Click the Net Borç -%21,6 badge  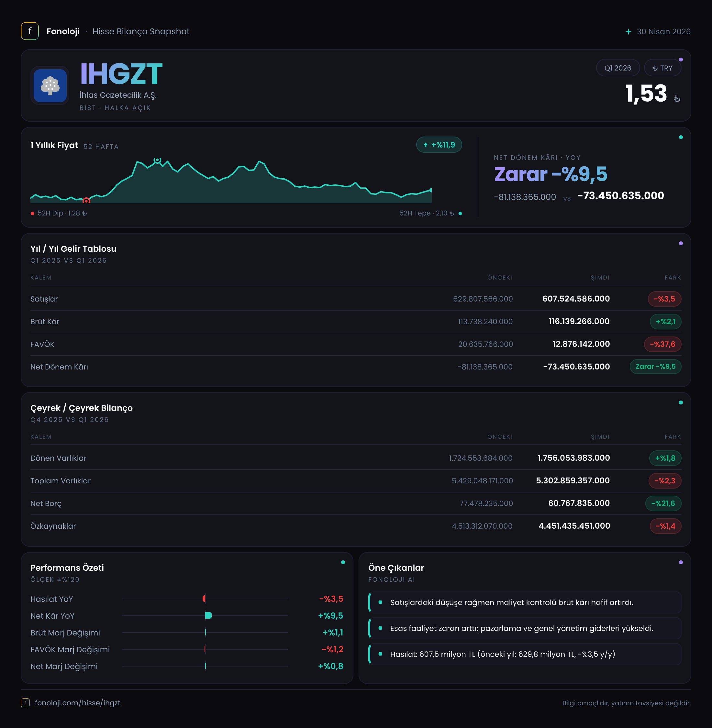663,503
